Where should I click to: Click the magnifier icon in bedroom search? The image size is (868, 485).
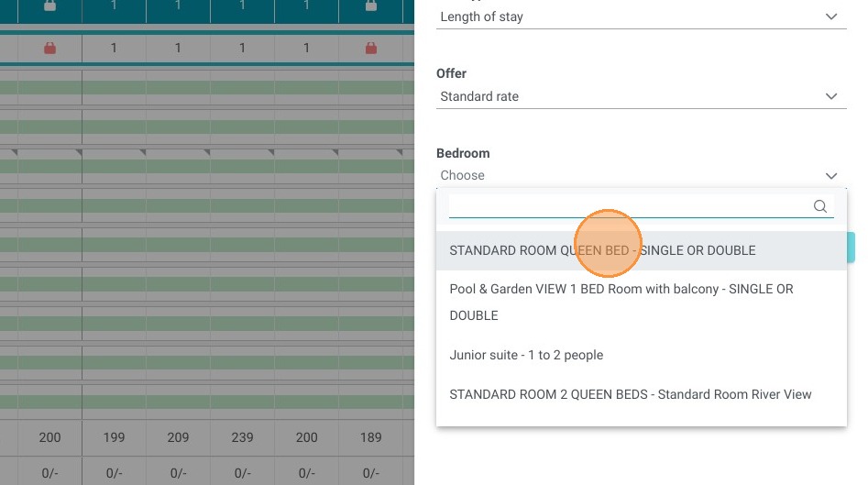coord(819,206)
